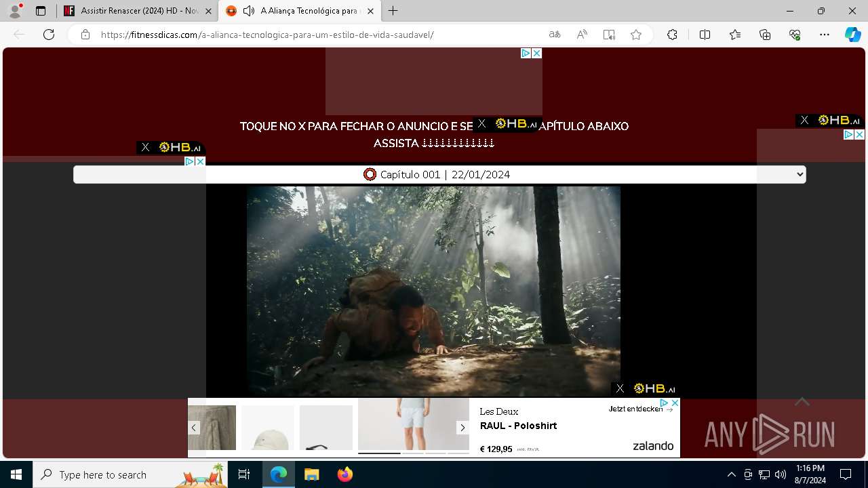Screen dimensions: 868x488
Task: Show next product in zalando ad
Action: click(x=462, y=428)
